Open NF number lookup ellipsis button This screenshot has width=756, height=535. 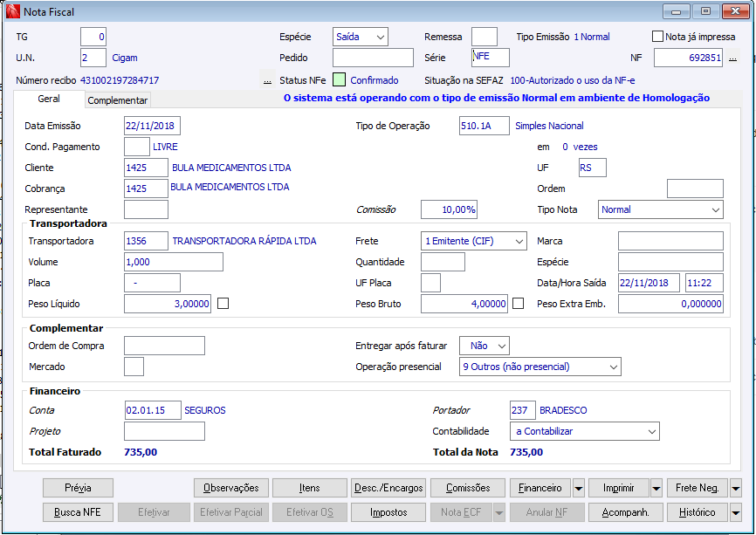tap(732, 58)
